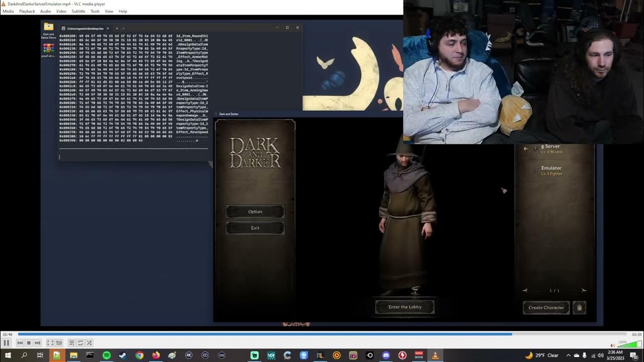This screenshot has height=362, width=644.
Task: Close the terminal tab in the video
Action: pos(107,28)
